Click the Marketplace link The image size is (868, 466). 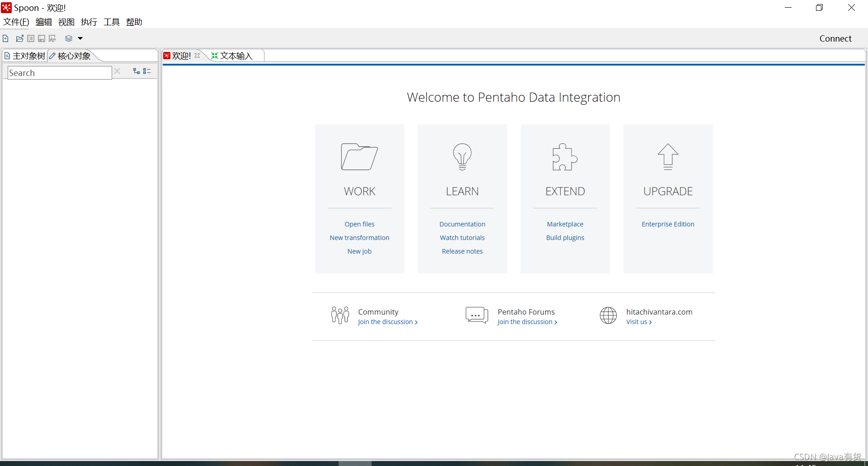(565, 224)
